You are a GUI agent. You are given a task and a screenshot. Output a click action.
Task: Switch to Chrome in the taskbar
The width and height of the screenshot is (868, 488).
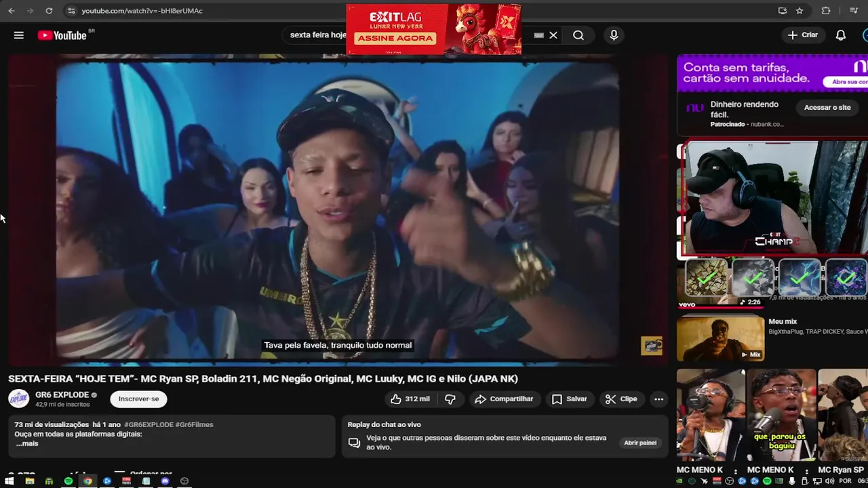click(87, 481)
